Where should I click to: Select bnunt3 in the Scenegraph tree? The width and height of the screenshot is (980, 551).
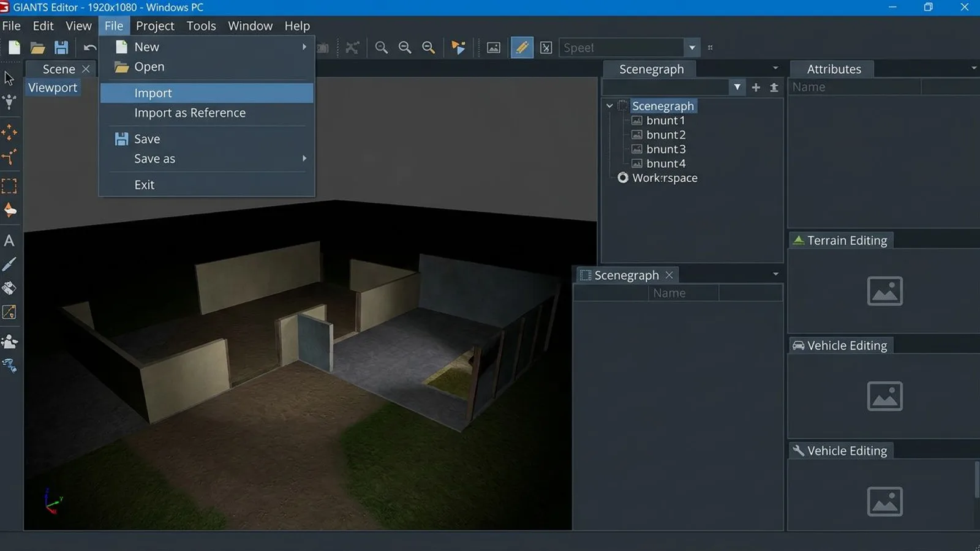[666, 149]
